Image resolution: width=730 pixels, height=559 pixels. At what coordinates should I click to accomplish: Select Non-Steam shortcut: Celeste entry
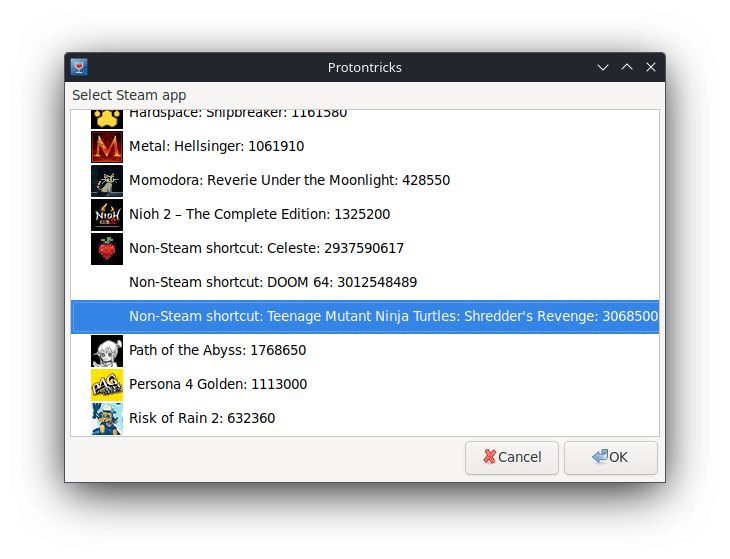click(365, 249)
